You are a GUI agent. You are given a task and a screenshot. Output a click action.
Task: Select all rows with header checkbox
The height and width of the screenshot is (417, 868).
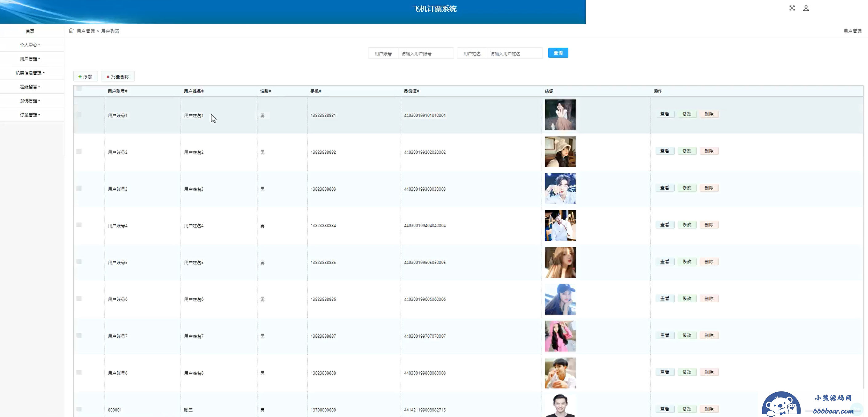[x=79, y=89]
